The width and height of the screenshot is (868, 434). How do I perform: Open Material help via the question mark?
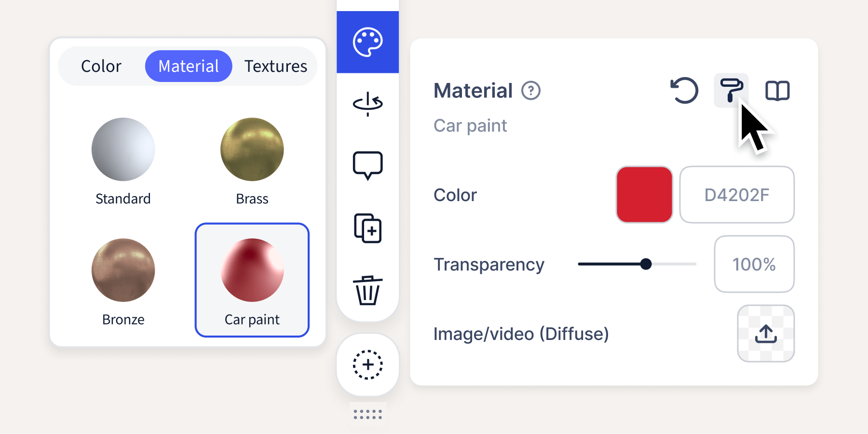point(530,90)
